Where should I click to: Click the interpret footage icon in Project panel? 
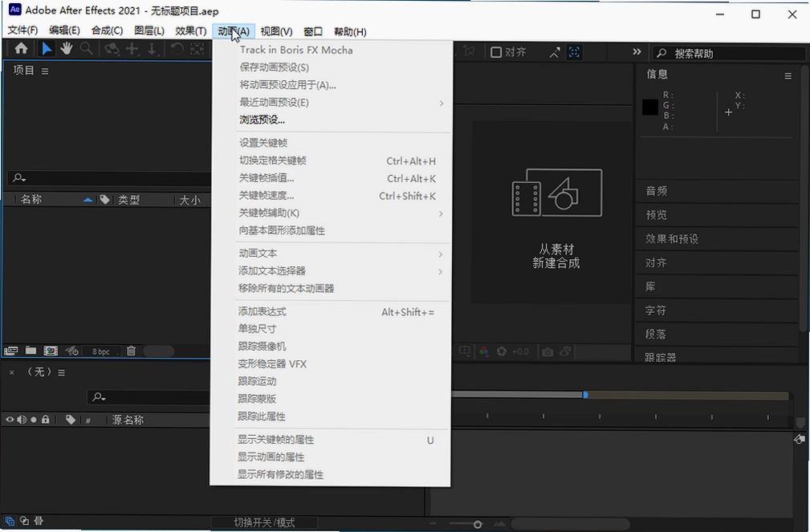point(11,351)
